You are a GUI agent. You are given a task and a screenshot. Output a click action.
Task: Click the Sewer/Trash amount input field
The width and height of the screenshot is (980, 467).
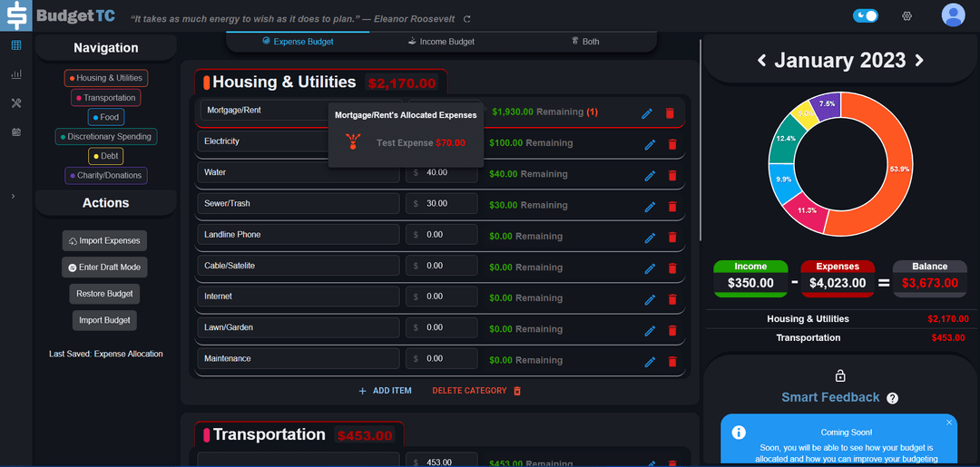point(442,204)
